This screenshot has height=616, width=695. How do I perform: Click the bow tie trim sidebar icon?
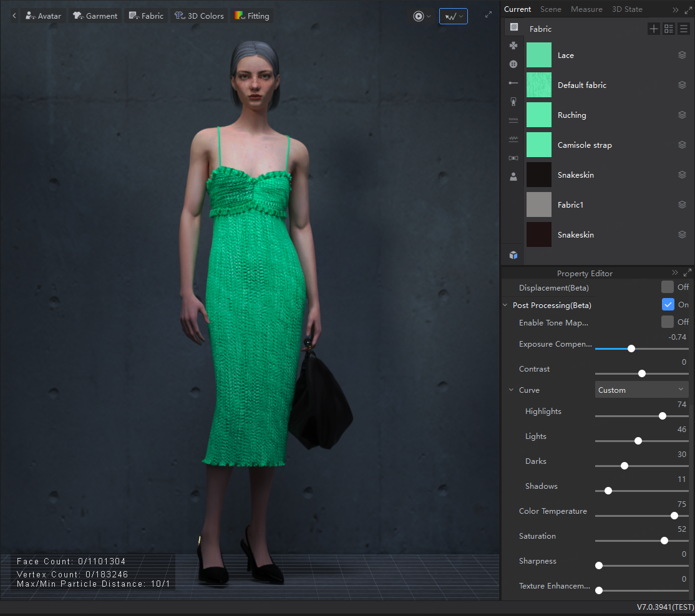pyautogui.click(x=513, y=158)
